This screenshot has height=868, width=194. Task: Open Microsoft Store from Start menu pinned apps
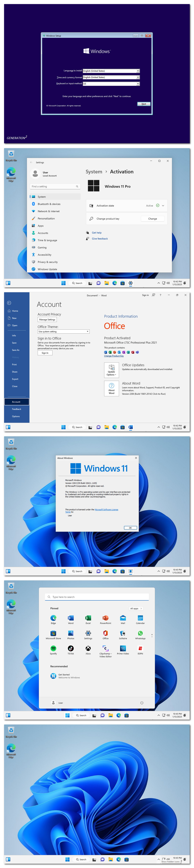53,635
